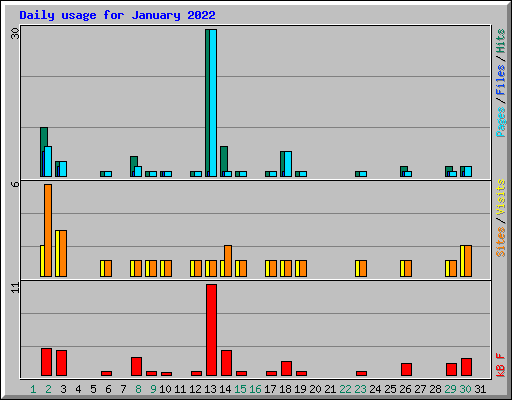Click the "Hits" legend label
Screen dimensions: 512x400
500,41
